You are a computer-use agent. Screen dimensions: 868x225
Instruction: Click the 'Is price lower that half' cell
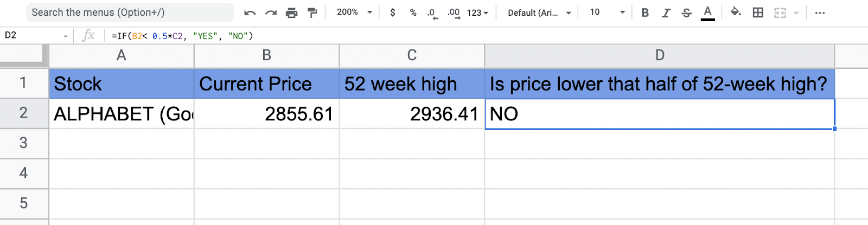coord(660,83)
